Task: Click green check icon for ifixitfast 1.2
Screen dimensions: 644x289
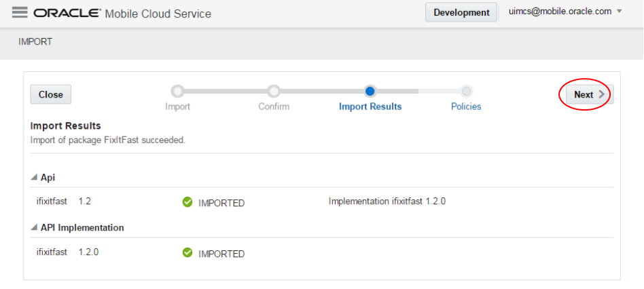Action: point(187,202)
